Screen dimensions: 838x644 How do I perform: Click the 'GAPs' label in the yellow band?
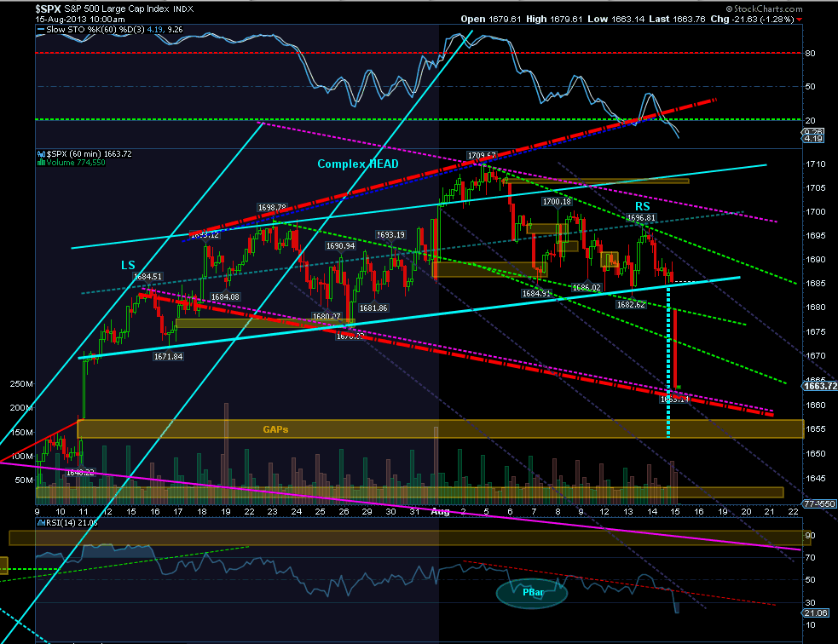click(275, 429)
